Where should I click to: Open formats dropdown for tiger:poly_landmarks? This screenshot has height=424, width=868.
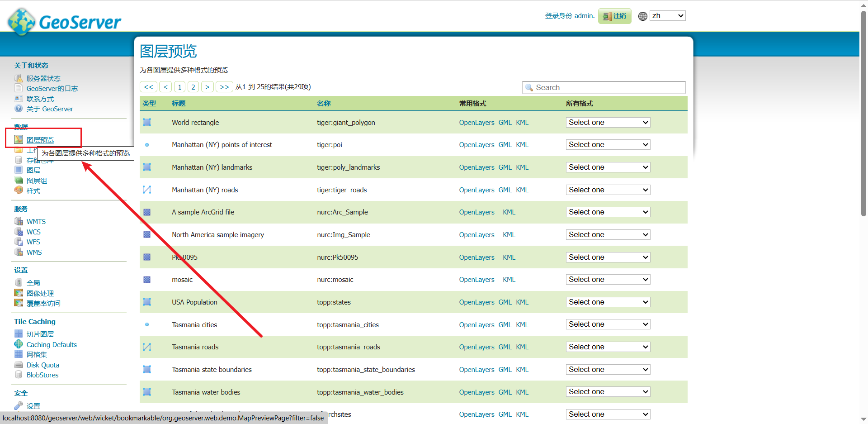pyautogui.click(x=608, y=167)
